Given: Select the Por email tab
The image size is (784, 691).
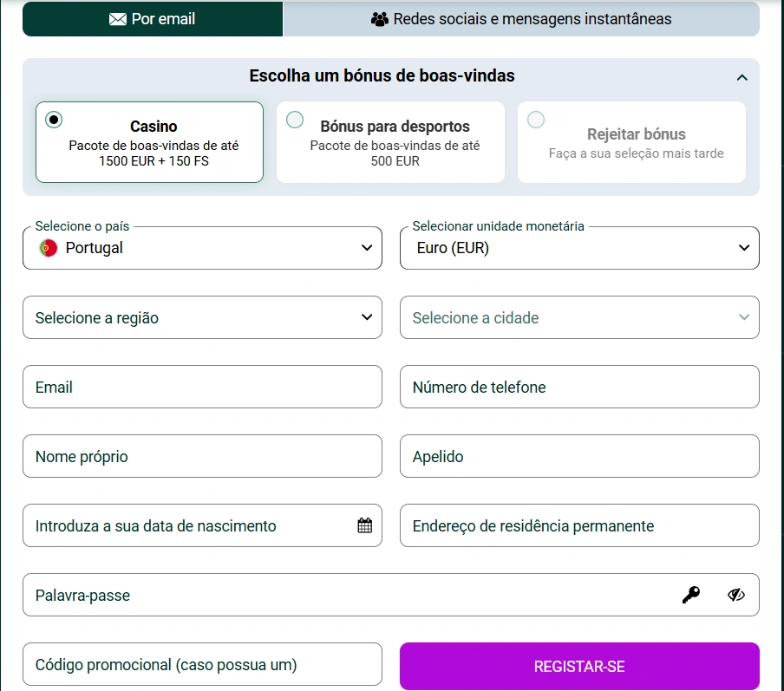Looking at the screenshot, I should coord(153,17).
